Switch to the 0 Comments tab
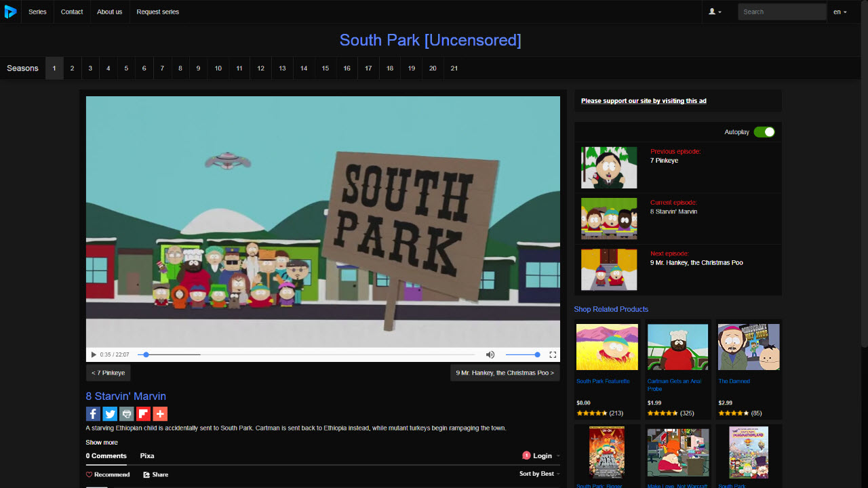This screenshot has height=488, width=868. pos(106,456)
